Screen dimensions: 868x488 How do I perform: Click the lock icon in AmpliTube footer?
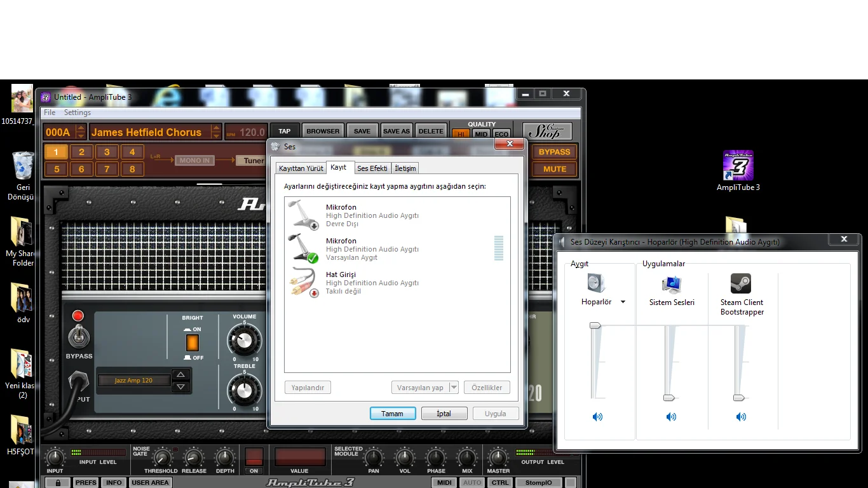pos(58,483)
